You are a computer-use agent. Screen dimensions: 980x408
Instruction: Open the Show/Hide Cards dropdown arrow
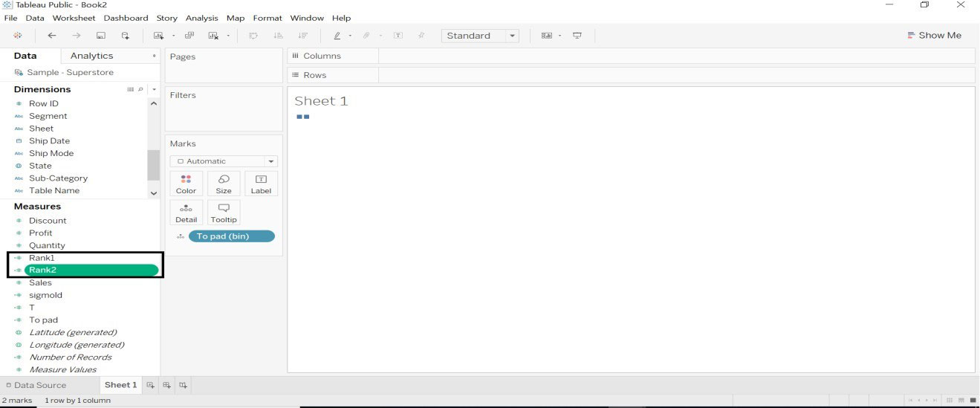tap(560, 36)
